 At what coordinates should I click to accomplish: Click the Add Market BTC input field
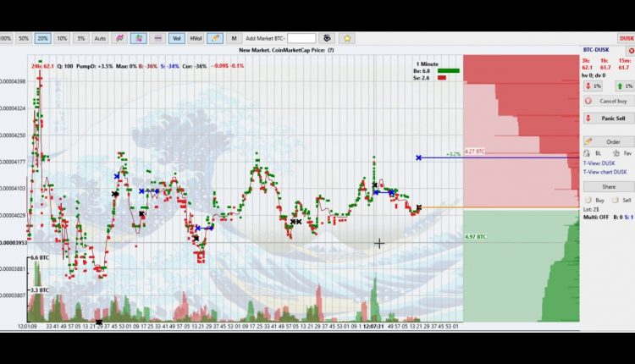coord(301,38)
